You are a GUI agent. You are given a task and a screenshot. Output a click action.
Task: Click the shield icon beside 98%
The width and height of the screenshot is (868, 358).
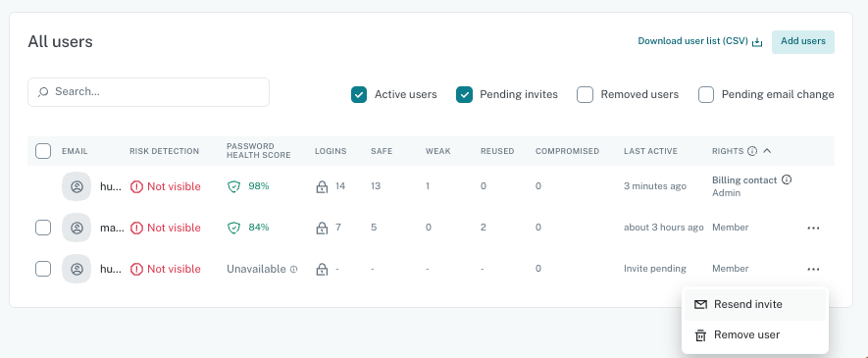click(x=233, y=186)
